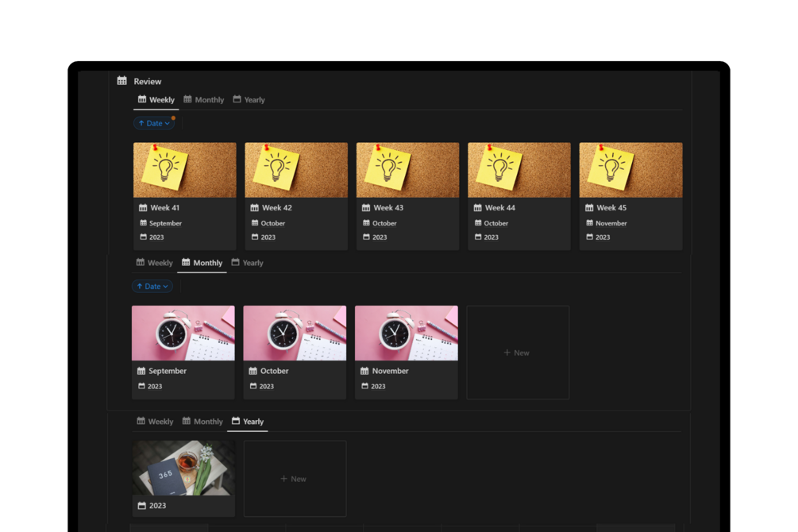Click the Weekly tab icon in middle view
The height and width of the screenshot is (532, 798).
coord(141,262)
